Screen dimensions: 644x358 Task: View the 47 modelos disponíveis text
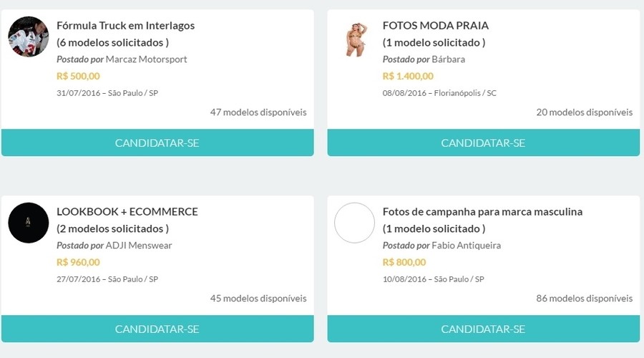pyautogui.click(x=258, y=112)
